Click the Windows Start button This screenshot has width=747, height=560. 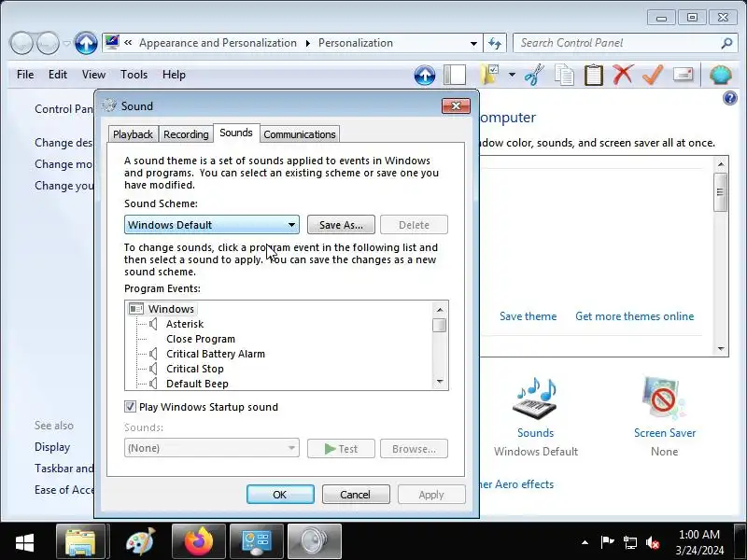(24, 542)
